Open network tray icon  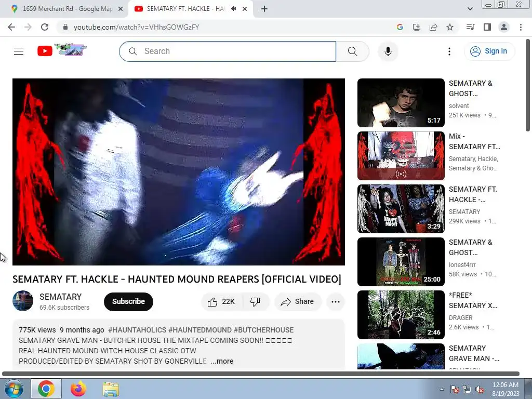tap(467, 390)
